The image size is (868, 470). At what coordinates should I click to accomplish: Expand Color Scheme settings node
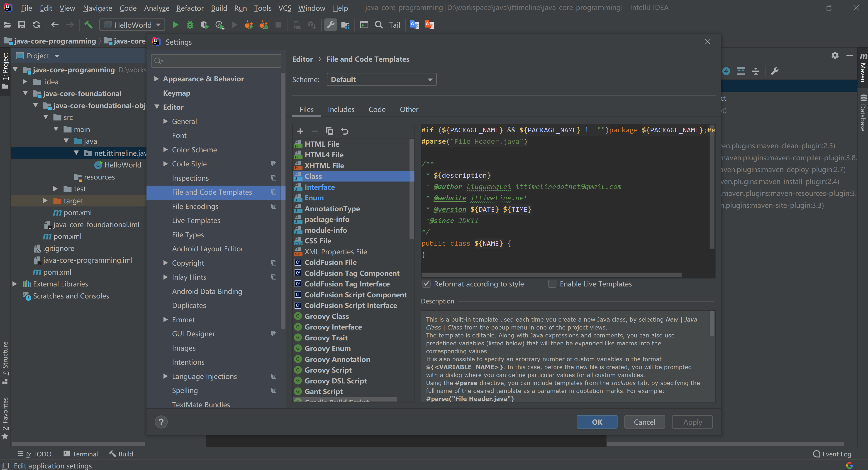click(x=166, y=150)
